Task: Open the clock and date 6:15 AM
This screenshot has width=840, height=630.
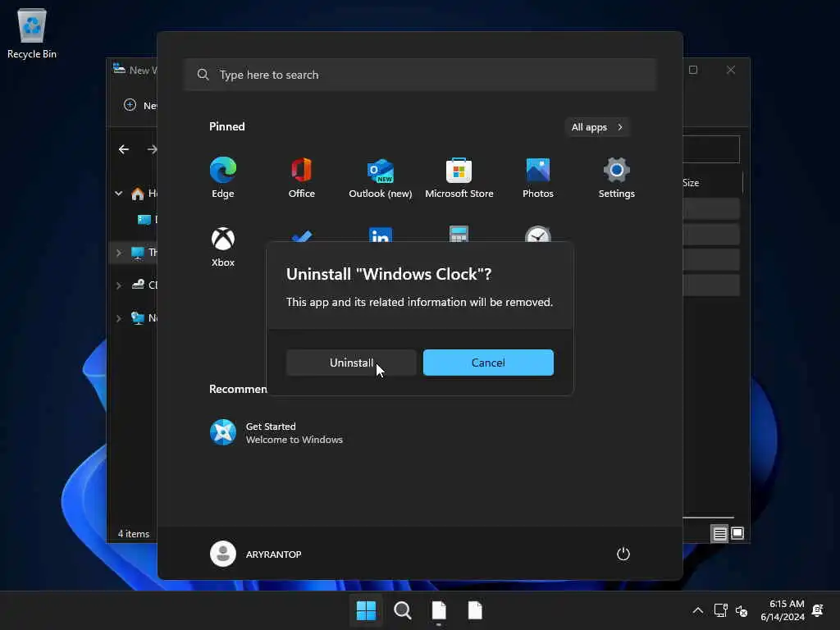Action: click(782, 610)
